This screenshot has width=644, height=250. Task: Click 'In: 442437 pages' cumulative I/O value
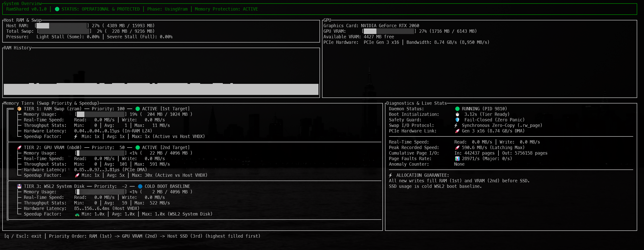(x=475, y=153)
